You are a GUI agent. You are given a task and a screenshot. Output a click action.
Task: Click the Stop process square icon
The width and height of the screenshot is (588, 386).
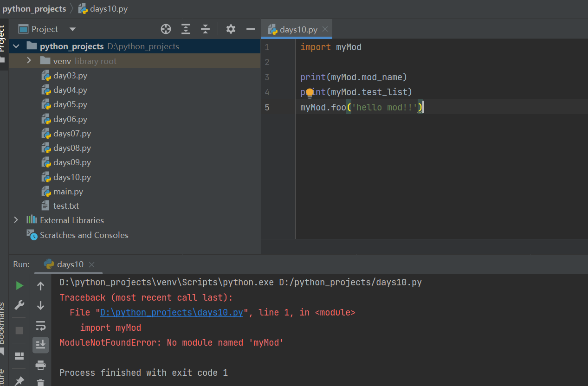[x=19, y=330]
